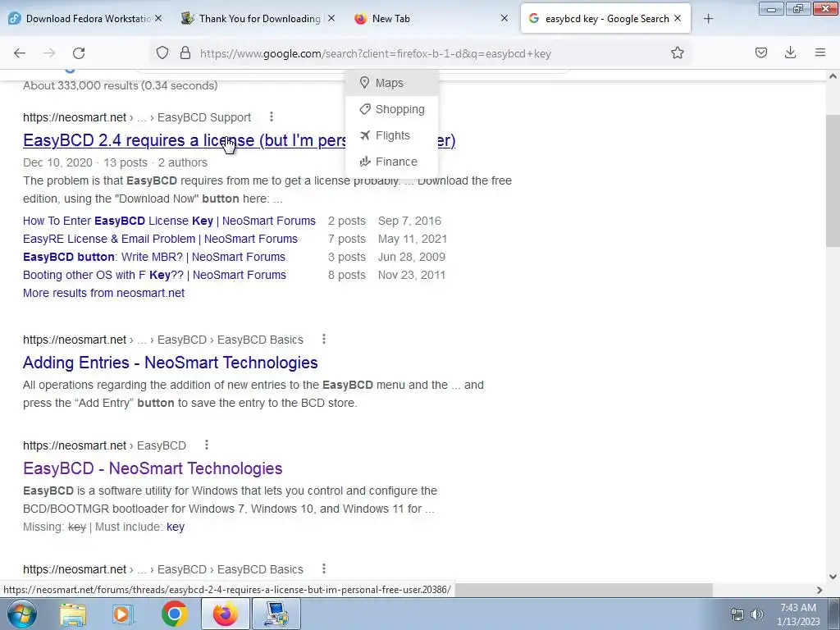Open EasyBCD - NeoSmart Technologies result
840x630 pixels.
(x=153, y=468)
